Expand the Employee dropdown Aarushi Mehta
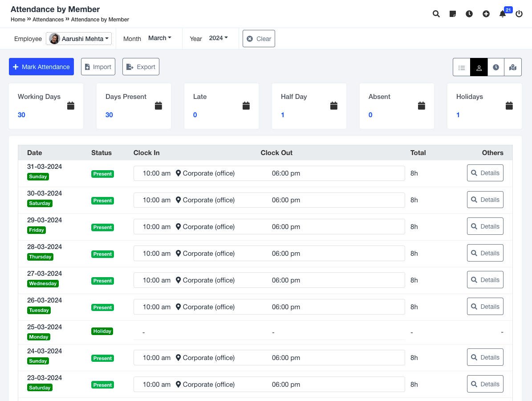This screenshot has height=401, width=532. click(x=79, y=39)
